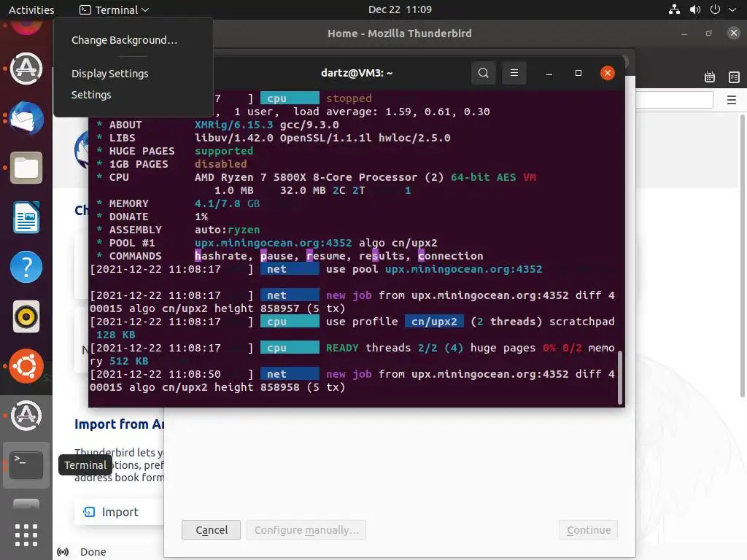Screen dimensions: 747x560
Task: Expand the system menu arrow
Action: tap(732, 9)
